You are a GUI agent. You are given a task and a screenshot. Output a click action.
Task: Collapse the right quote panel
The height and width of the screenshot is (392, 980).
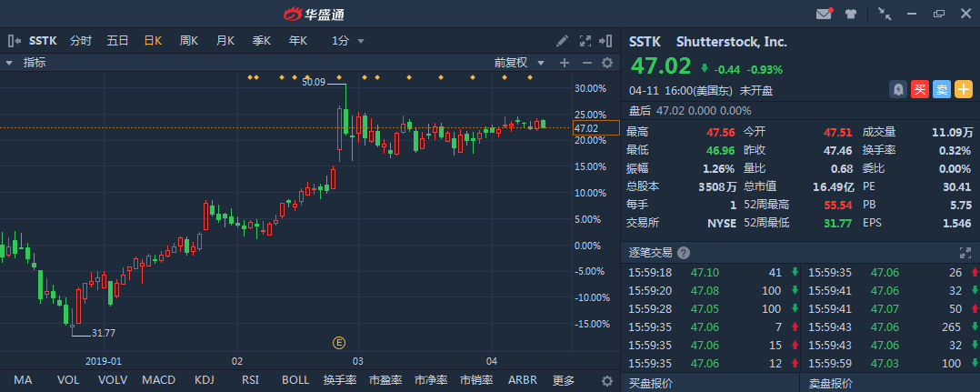pyautogui.click(x=608, y=41)
